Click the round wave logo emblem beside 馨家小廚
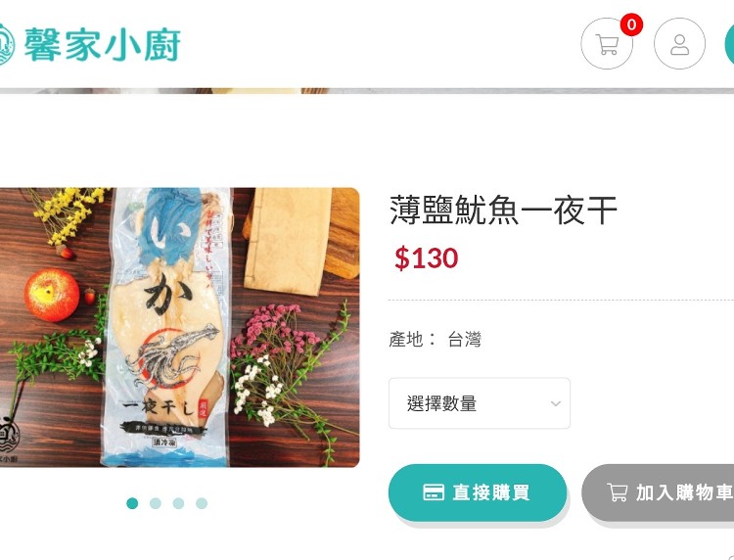Image resolution: width=734 pixels, height=560 pixels. (6, 44)
